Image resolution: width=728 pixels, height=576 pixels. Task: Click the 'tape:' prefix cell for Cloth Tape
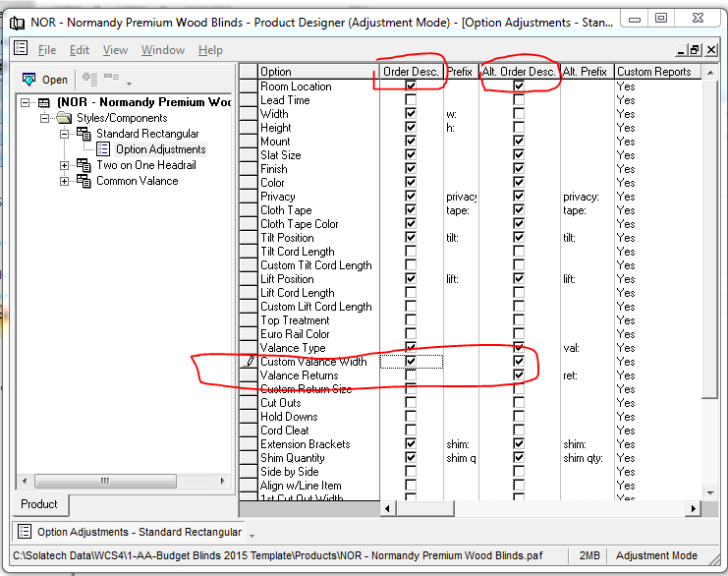point(461,210)
